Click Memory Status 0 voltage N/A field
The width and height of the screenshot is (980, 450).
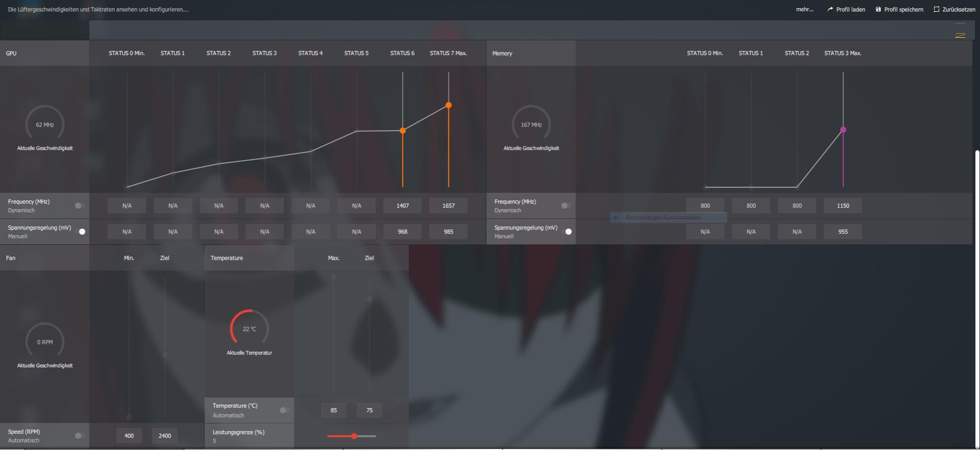(705, 232)
